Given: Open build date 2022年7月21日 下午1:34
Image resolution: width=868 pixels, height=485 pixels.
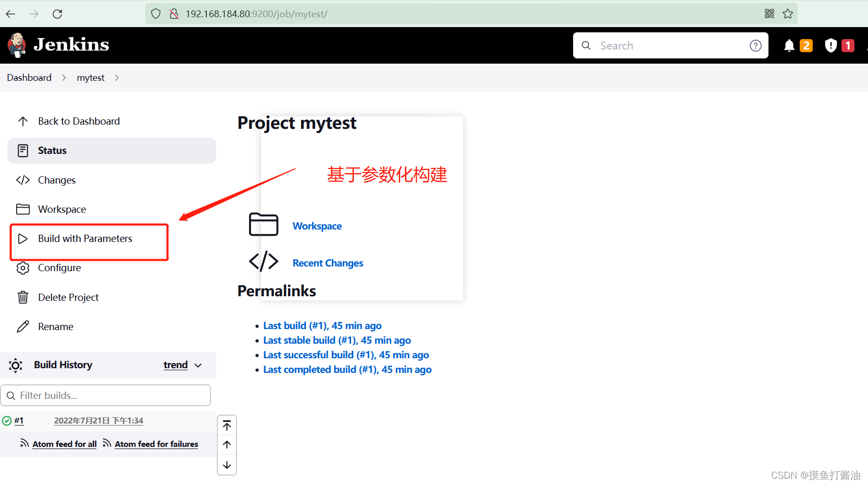Looking at the screenshot, I should pos(98,421).
